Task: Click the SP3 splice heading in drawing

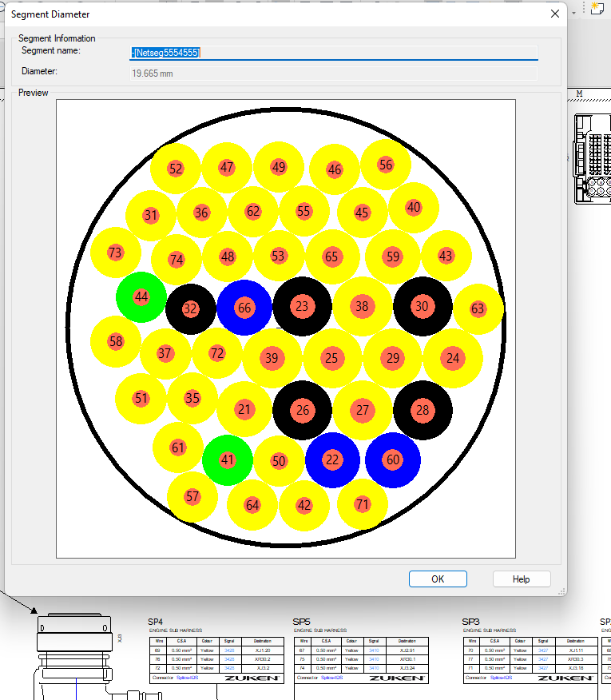Action: point(471,622)
